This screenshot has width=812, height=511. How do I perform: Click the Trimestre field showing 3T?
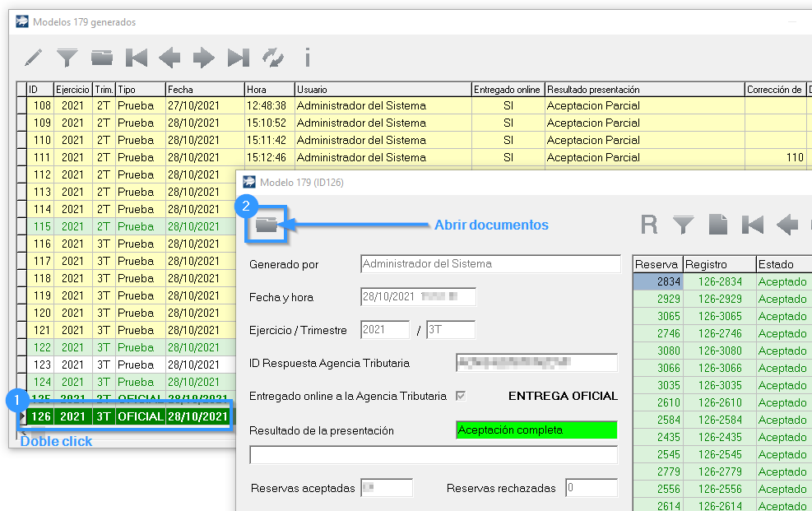click(x=449, y=328)
